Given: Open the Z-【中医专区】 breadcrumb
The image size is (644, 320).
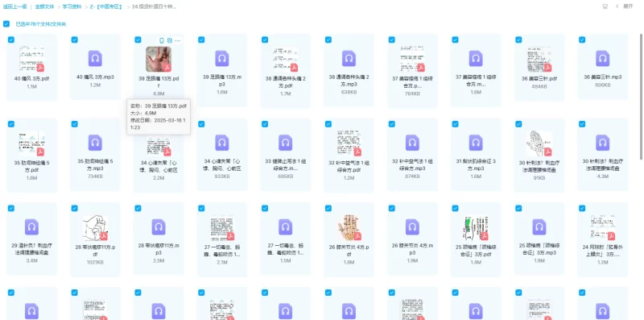Looking at the screenshot, I should (x=106, y=6).
